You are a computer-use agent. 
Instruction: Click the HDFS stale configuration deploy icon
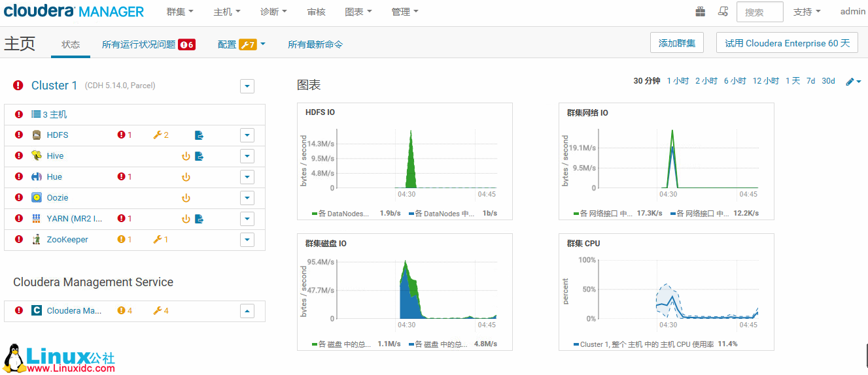(x=200, y=135)
